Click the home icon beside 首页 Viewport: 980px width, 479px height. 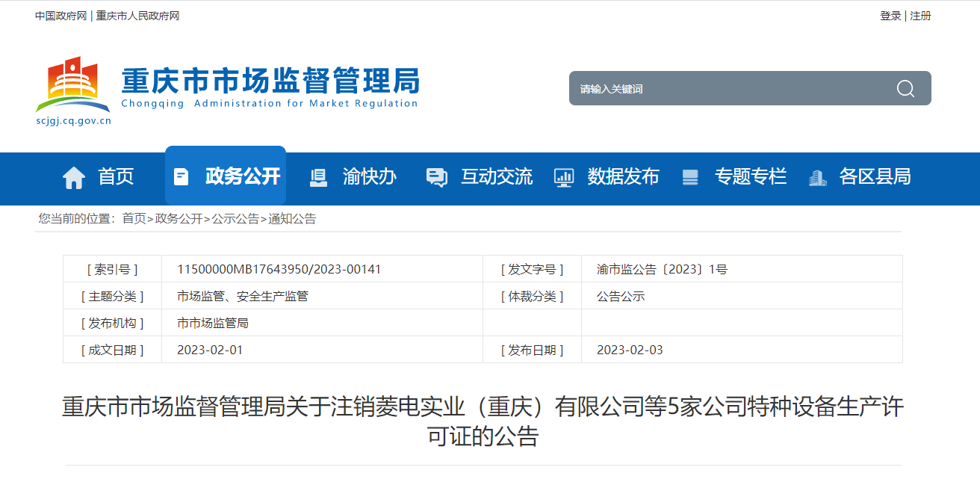[74, 177]
